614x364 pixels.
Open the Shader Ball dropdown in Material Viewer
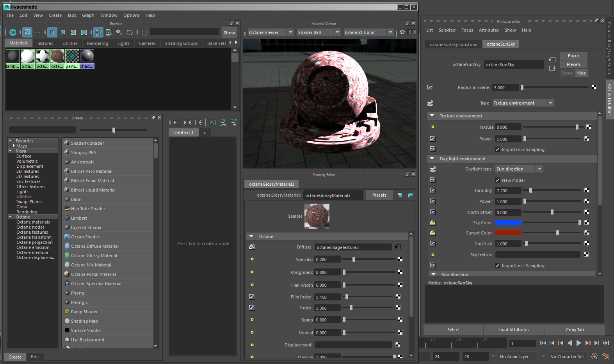click(x=318, y=32)
